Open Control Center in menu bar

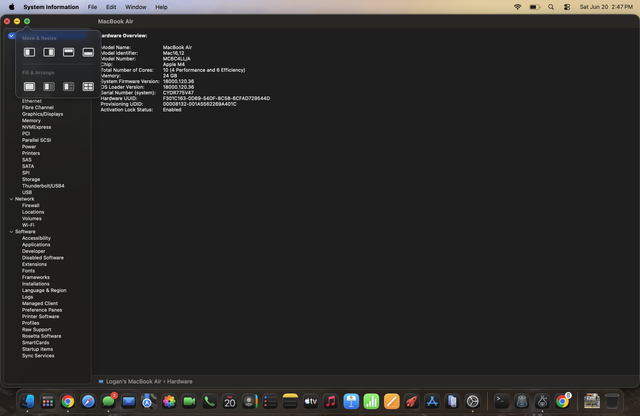567,7
